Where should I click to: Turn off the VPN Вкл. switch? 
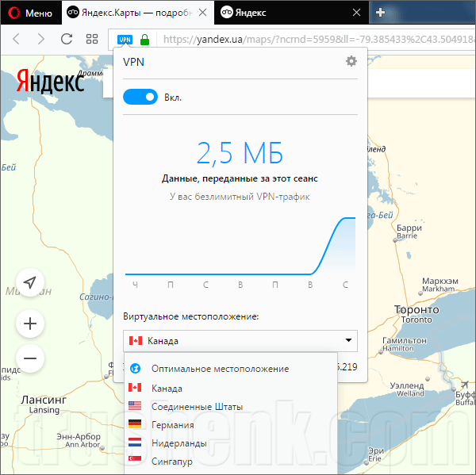point(140,97)
